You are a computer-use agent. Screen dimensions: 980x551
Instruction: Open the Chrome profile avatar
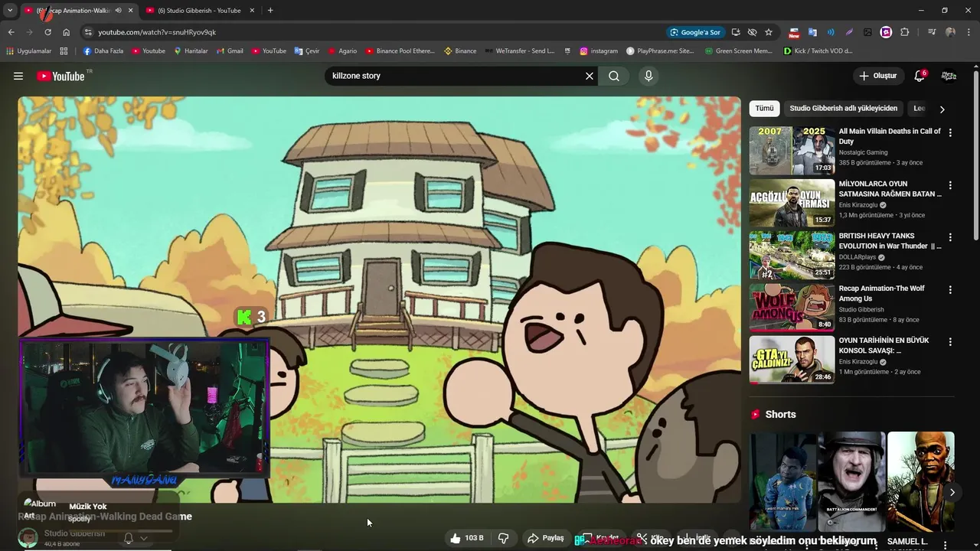tap(950, 32)
